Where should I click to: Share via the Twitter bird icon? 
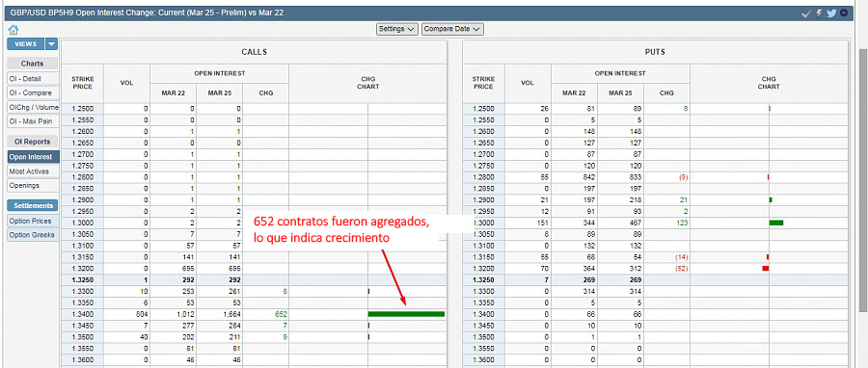click(831, 13)
